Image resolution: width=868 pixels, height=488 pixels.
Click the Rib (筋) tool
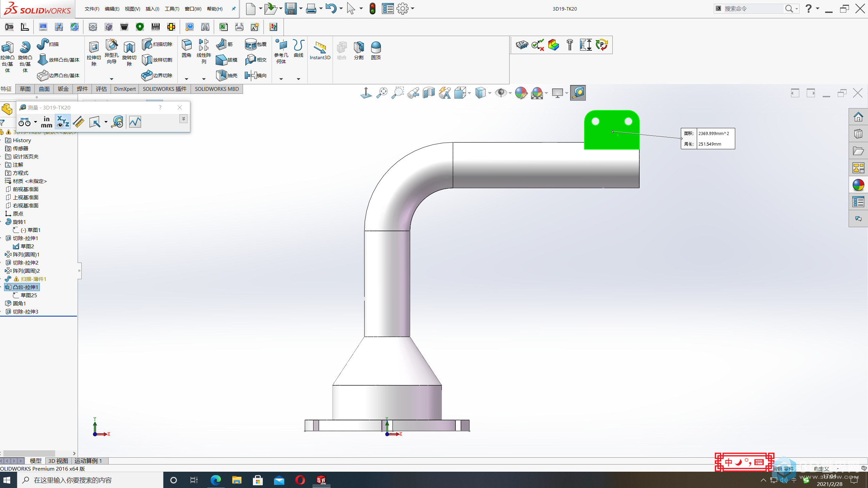point(225,44)
